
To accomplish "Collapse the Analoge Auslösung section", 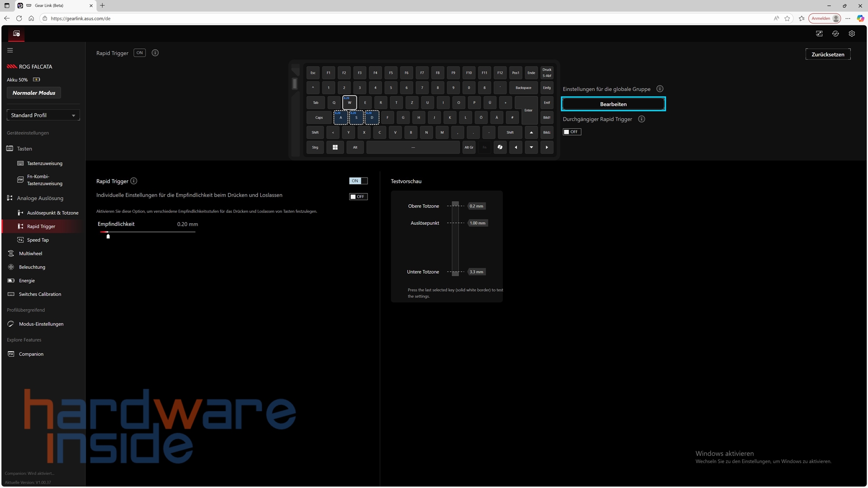I will coord(40,198).
